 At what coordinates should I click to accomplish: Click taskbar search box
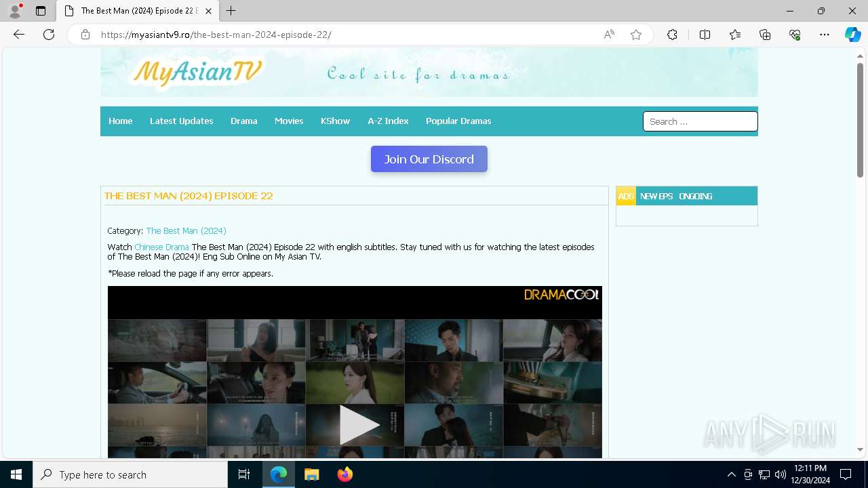[x=130, y=474]
